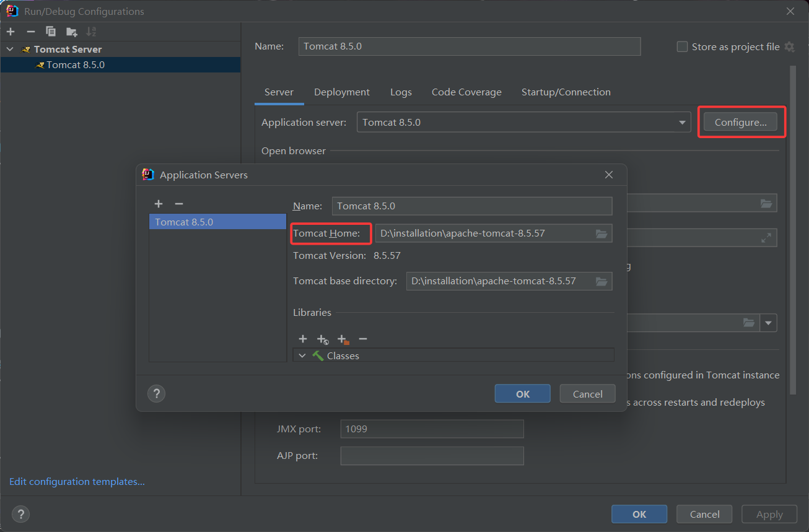Add a new application server in the Application Servers dialog

tap(159, 204)
